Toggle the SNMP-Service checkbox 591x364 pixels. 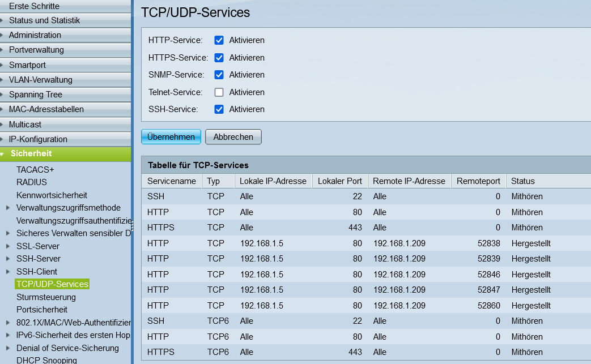click(219, 75)
